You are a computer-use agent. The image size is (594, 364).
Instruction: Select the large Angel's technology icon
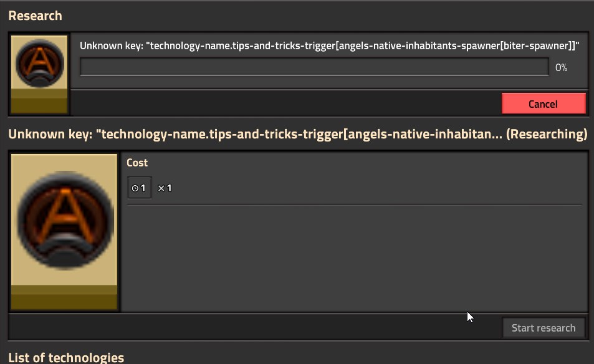[64, 221]
